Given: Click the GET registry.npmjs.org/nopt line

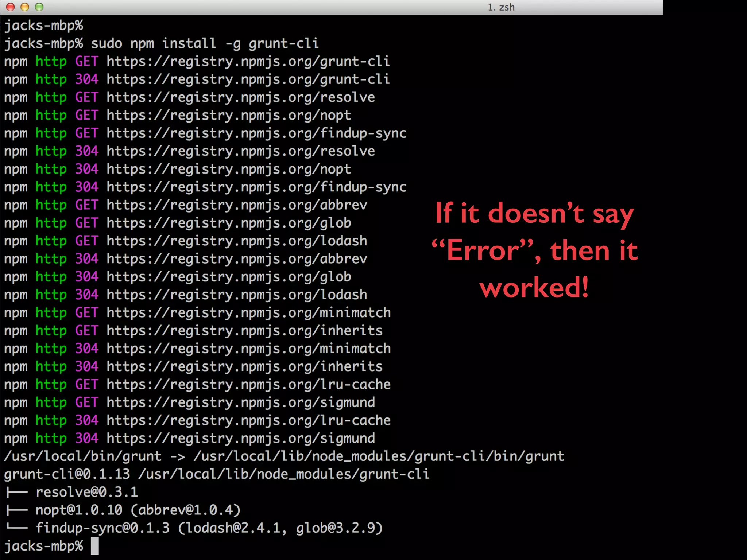Looking at the screenshot, I should 178,116.
